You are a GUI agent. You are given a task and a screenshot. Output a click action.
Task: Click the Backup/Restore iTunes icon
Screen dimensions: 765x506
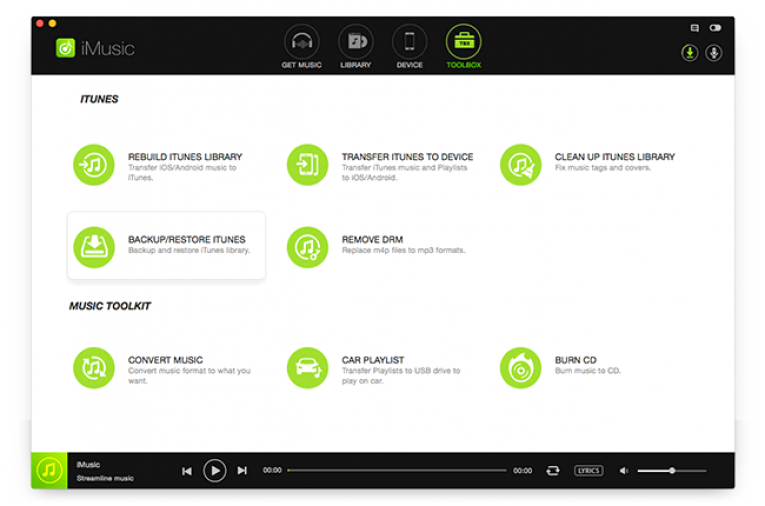click(x=94, y=247)
